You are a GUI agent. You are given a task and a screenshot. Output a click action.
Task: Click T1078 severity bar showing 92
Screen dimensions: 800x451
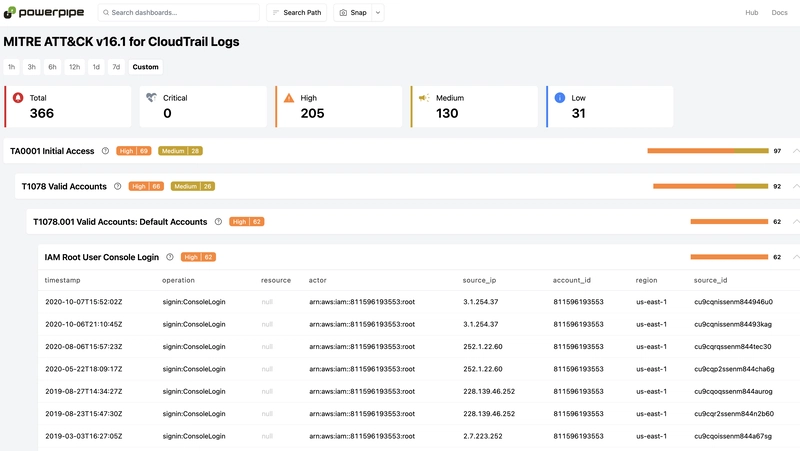710,187
